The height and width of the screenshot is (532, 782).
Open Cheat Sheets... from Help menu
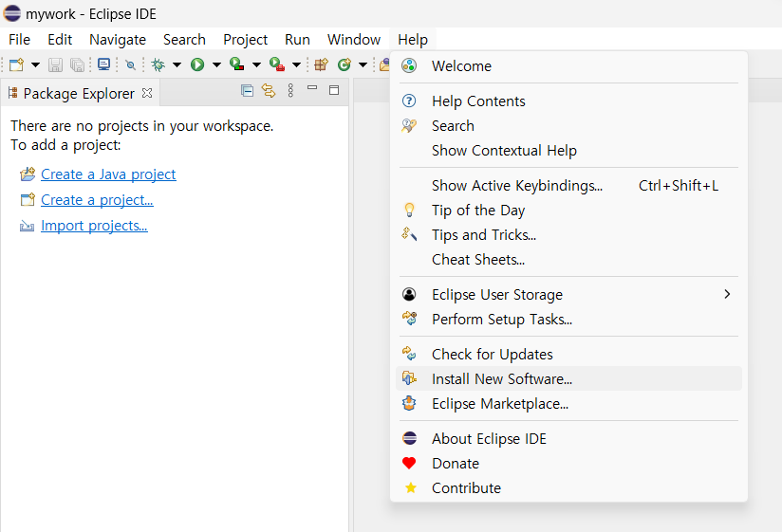coord(568,260)
